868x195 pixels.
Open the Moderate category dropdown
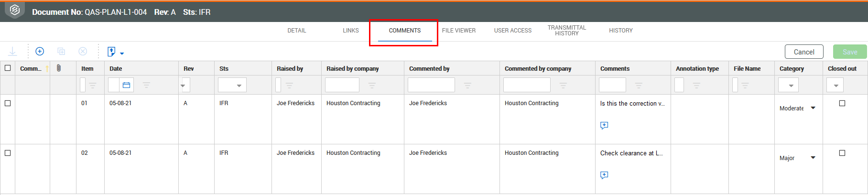tap(813, 108)
